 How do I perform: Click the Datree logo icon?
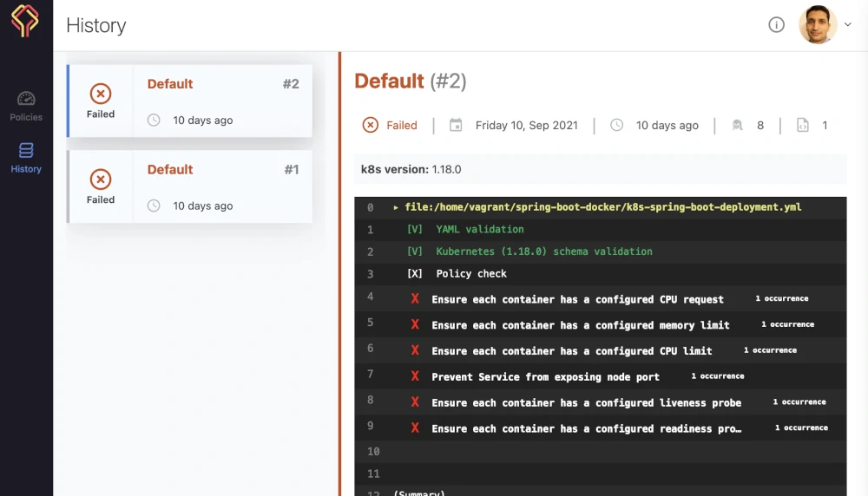point(25,23)
